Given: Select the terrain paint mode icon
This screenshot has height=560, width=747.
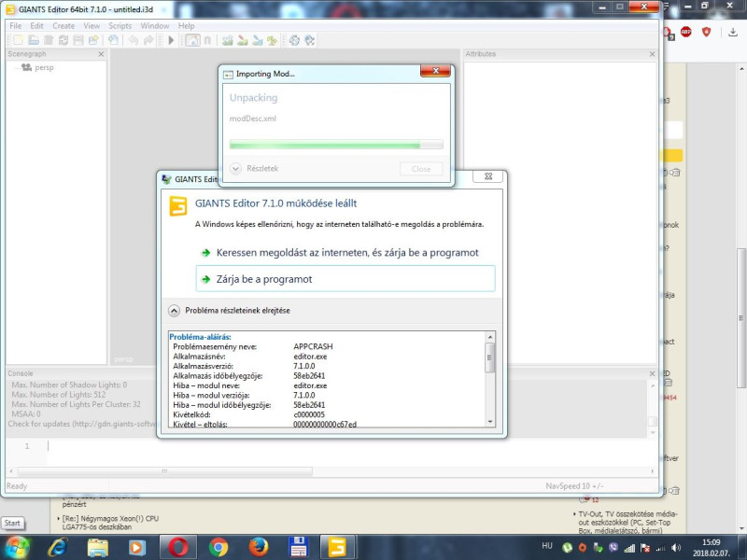Looking at the screenshot, I should click(x=243, y=40).
